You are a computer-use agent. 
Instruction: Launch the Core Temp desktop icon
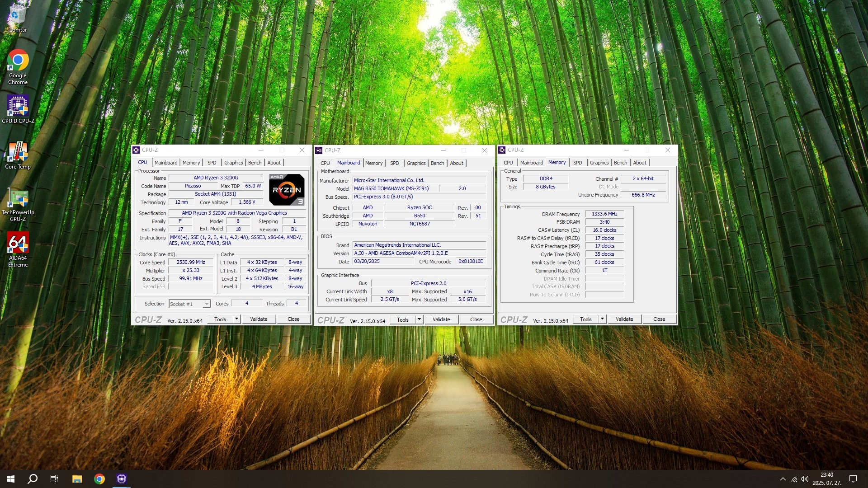(18, 152)
